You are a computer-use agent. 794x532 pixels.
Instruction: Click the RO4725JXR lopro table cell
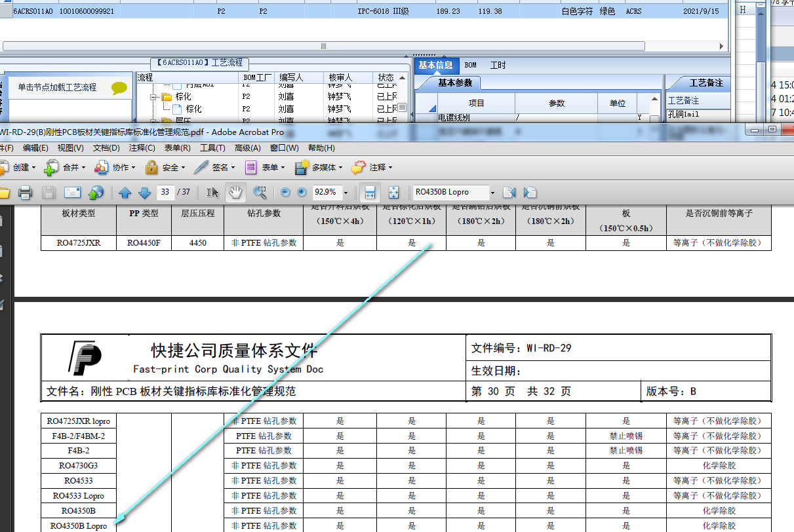pyautogui.click(x=79, y=421)
